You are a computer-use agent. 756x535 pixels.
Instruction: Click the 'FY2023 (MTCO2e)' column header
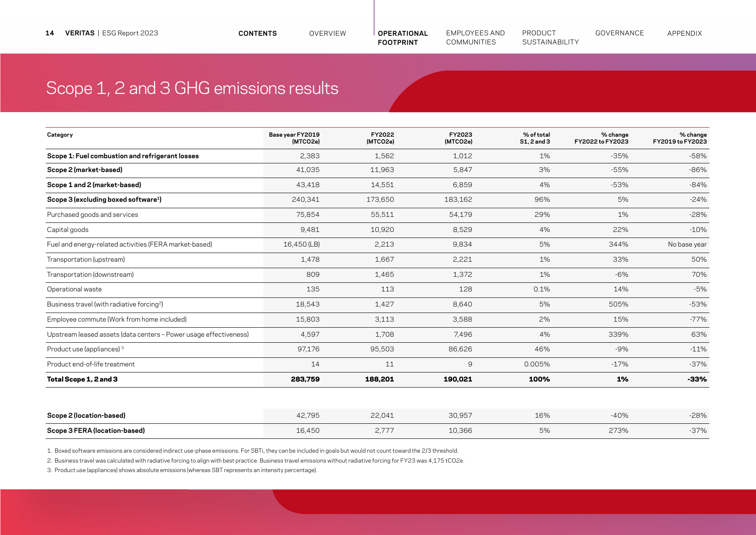[x=459, y=138]
